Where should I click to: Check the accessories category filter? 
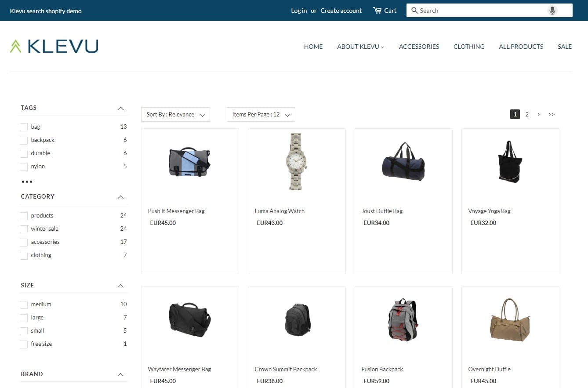point(24,243)
